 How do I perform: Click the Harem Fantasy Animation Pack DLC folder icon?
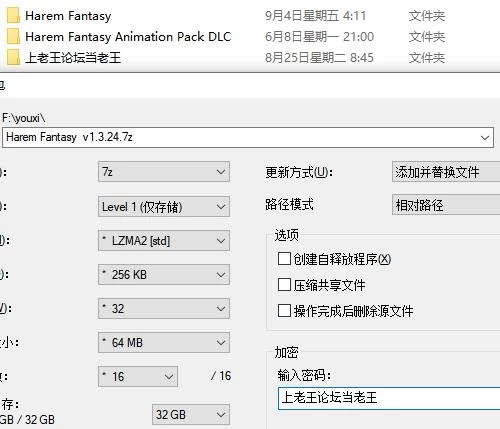13,36
